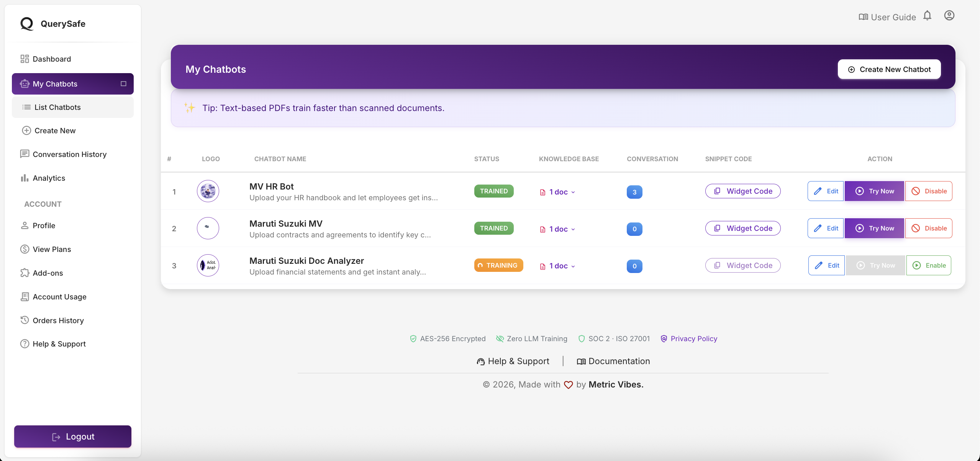Click the conversation count badge for MV HR Bot
The height and width of the screenshot is (461, 980).
634,192
